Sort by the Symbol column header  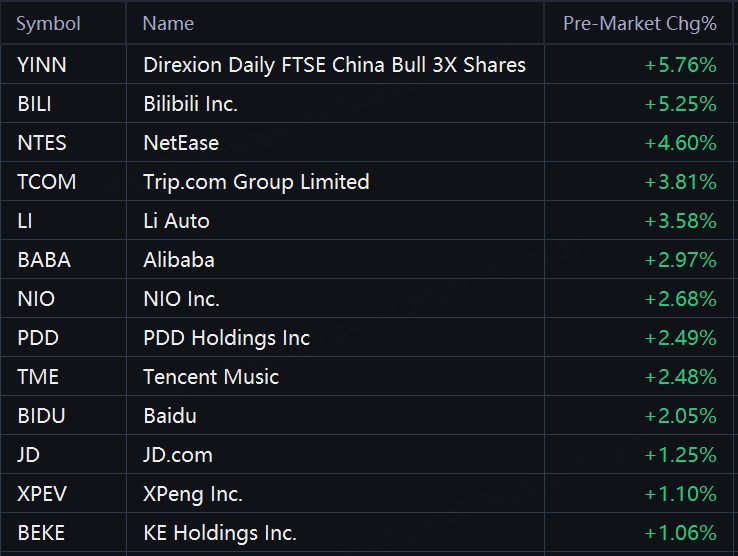(x=48, y=24)
